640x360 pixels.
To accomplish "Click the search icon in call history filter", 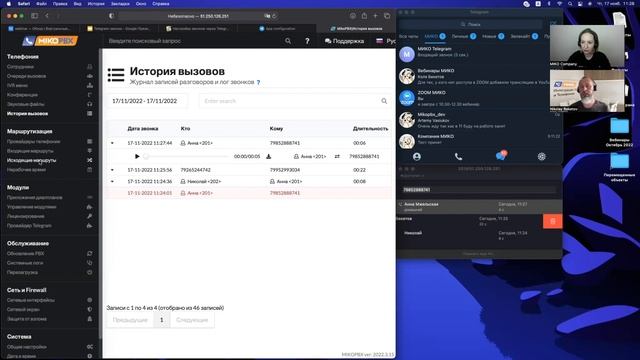I will (x=384, y=101).
